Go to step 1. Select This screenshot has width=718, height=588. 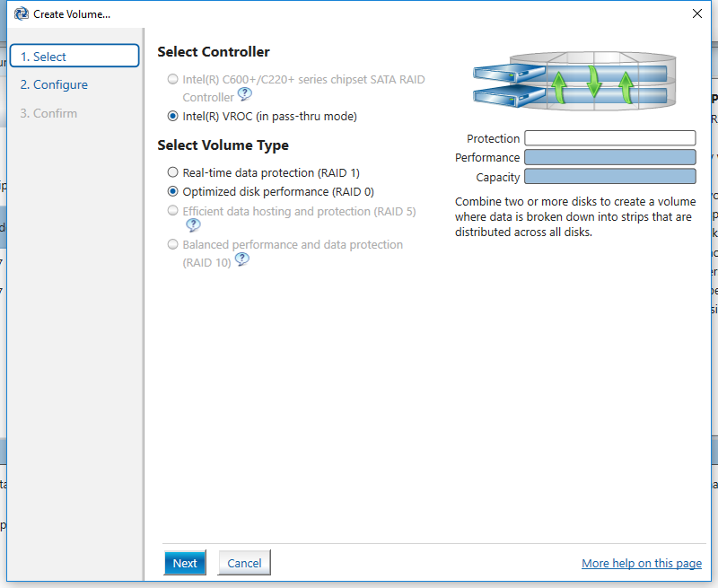74,56
